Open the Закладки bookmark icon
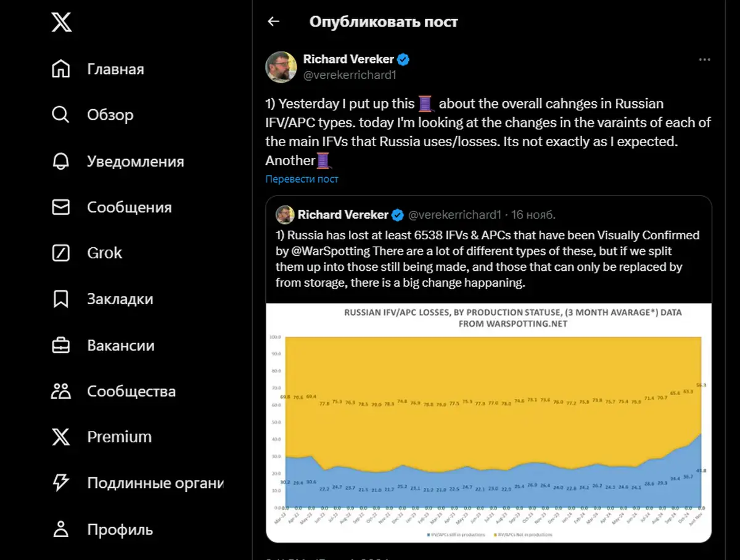This screenshot has height=560, width=740. click(x=61, y=299)
